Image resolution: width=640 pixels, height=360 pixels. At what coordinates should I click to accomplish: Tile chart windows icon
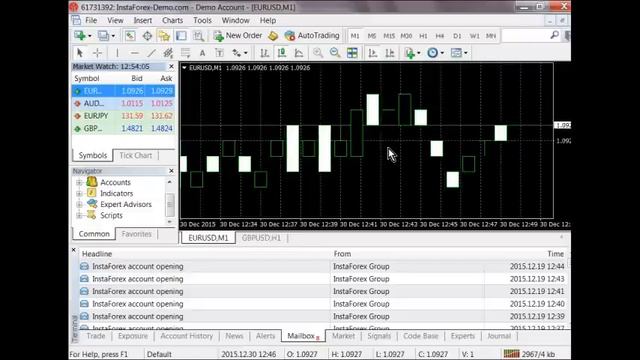point(352,53)
